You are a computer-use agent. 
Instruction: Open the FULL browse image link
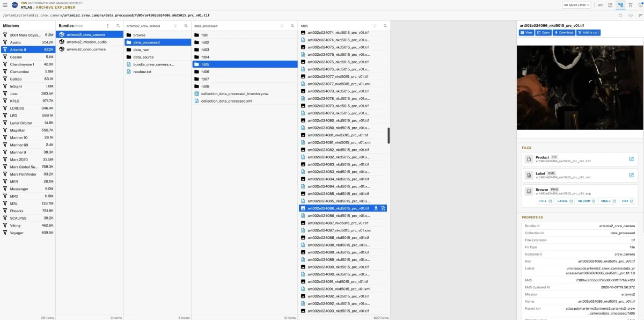(545, 201)
